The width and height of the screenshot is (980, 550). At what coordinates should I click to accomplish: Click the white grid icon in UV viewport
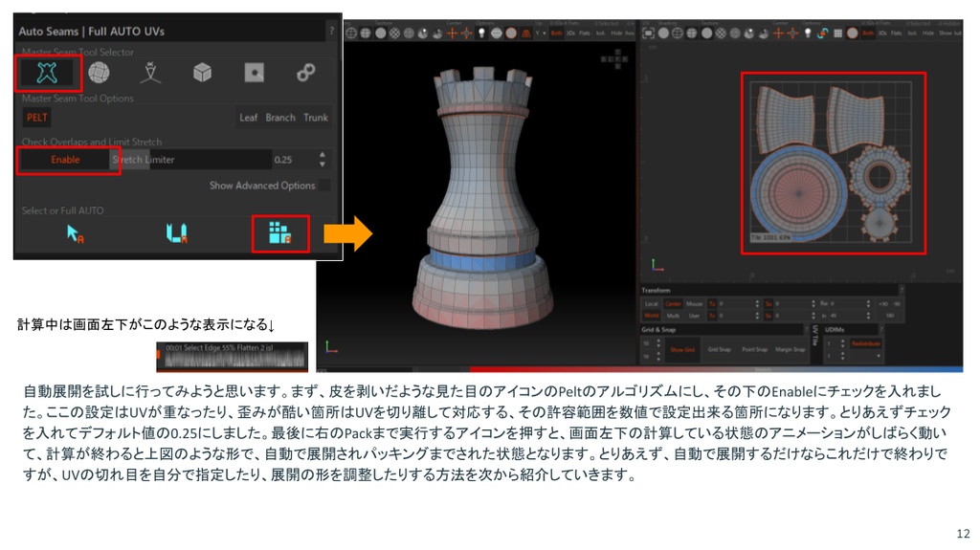(x=837, y=33)
